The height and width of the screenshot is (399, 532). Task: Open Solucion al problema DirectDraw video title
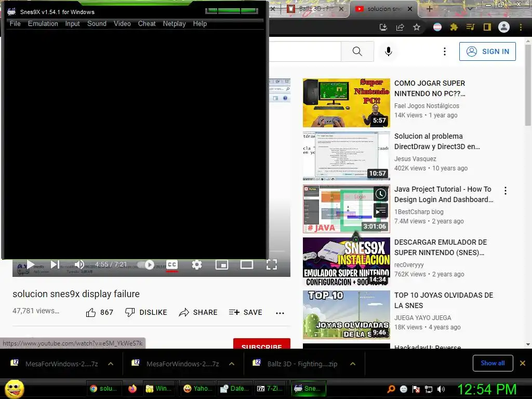[437, 141]
